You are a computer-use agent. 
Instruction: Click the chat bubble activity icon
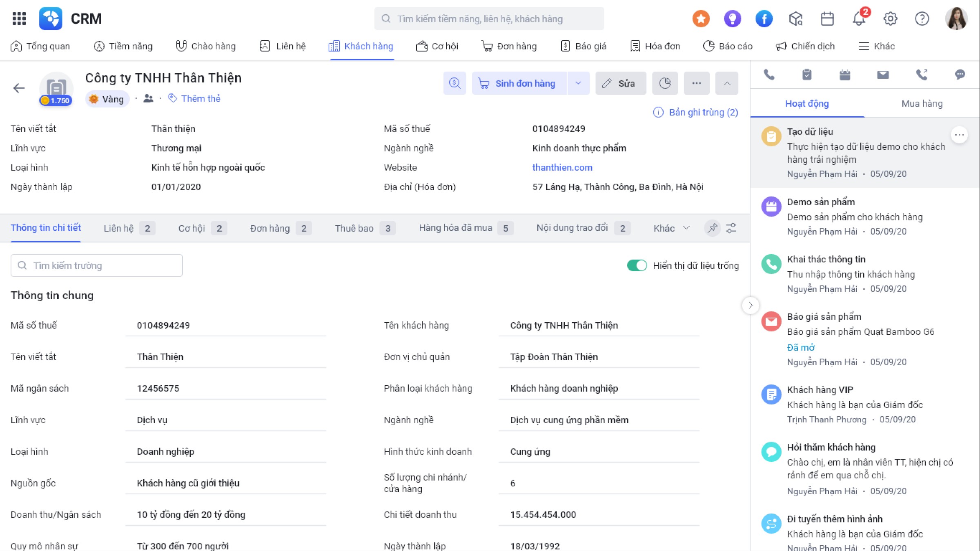960,75
